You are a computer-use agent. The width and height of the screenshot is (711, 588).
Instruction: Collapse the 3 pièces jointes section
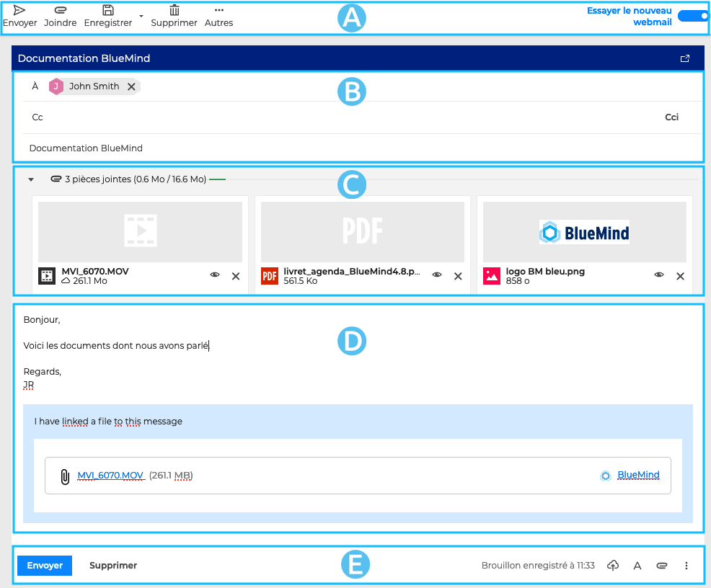click(31, 179)
